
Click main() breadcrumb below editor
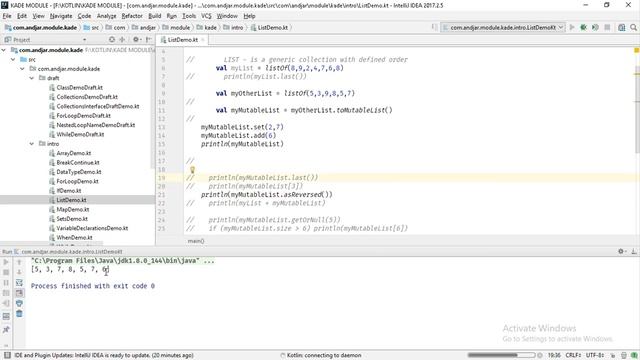pyautogui.click(x=196, y=241)
